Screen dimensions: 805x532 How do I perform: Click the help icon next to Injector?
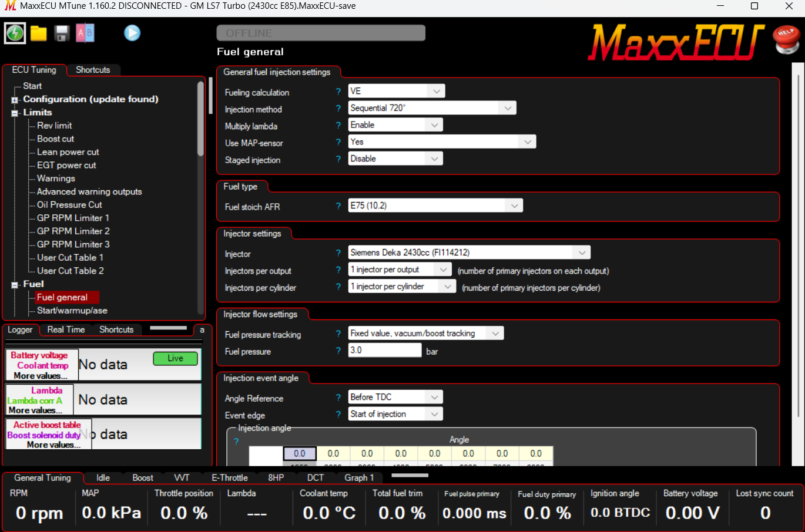pyautogui.click(x=338, y=253)
